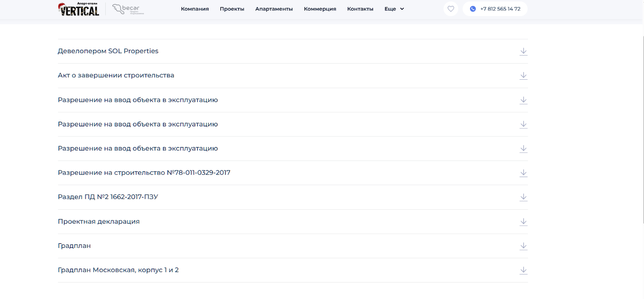Image resolution: width=644 pixels, height=299 pixels.
Task: Expand the Еще dropdown menu
Action: click(394, 9)
